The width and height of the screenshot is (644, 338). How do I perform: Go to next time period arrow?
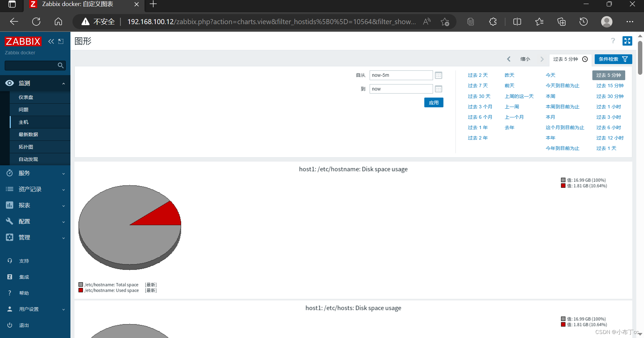(x=542, y=59)
